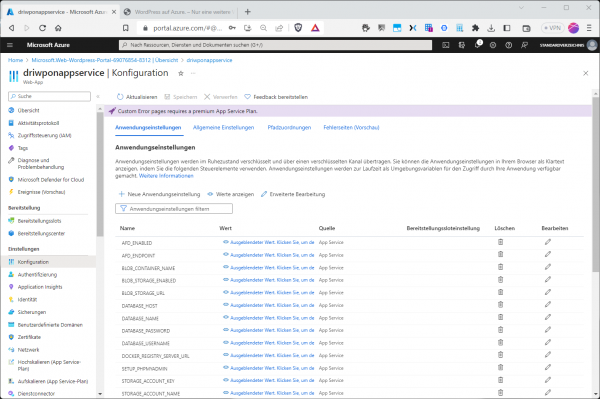Reveal hidden value for SETUP_PHPMYADMIN

(x=268, y=368)
